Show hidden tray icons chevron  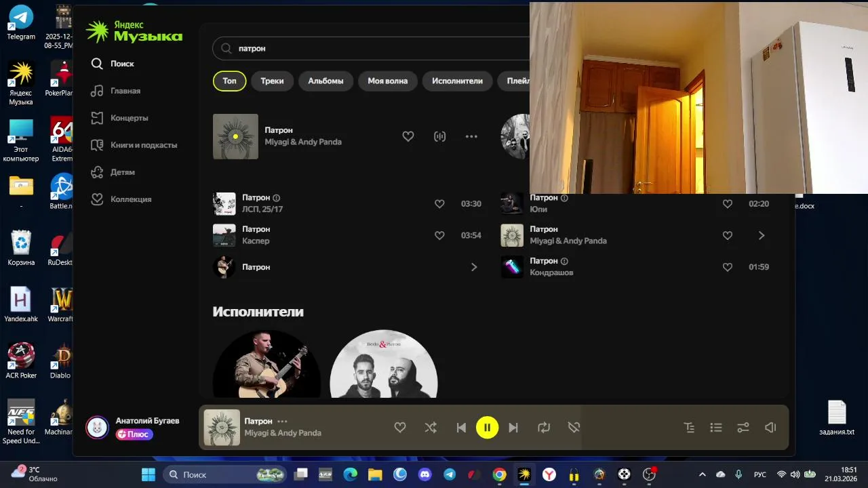point(703,474)
